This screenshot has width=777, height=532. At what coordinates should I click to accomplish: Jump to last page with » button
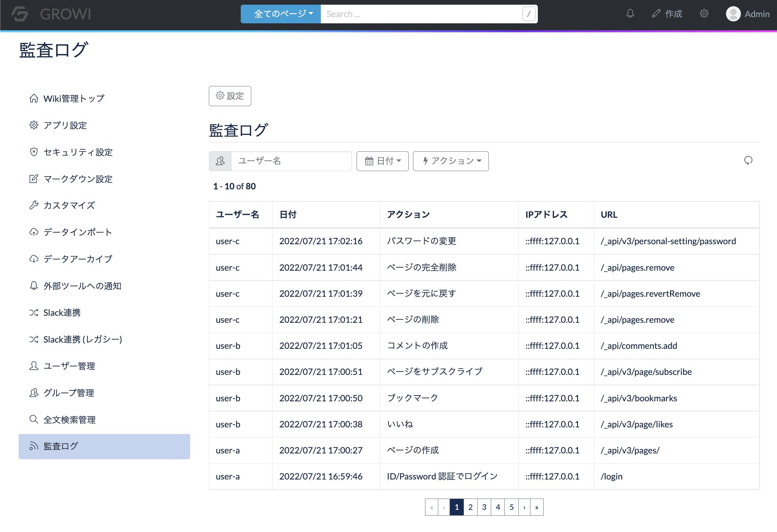pos(537,507)
